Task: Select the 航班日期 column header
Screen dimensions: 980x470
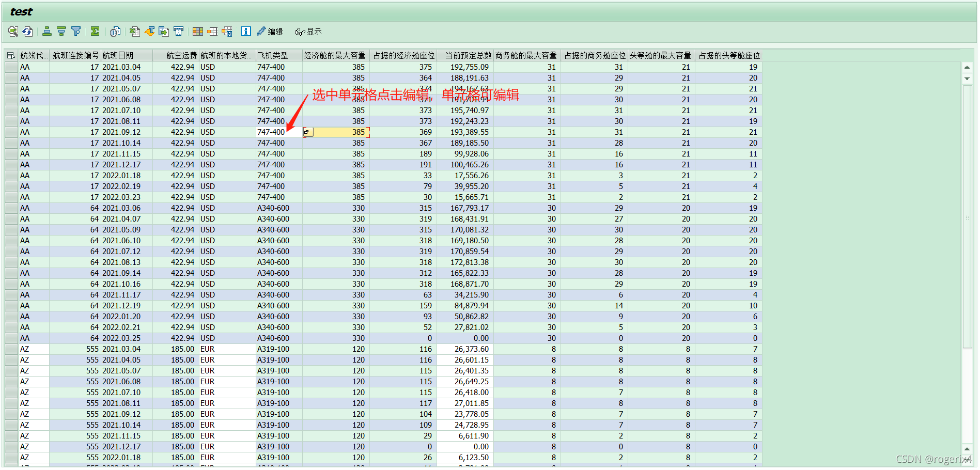Action: (x=127, y=55)
